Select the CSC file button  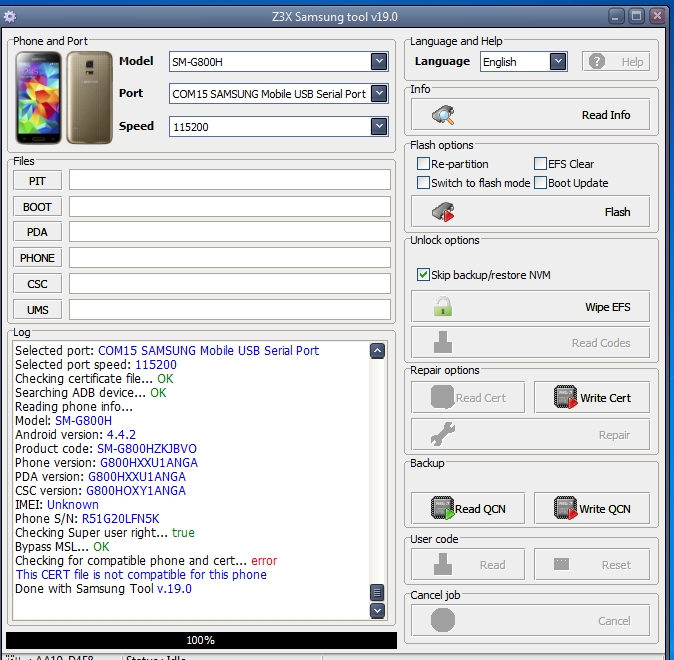click(x=37, y=284)
